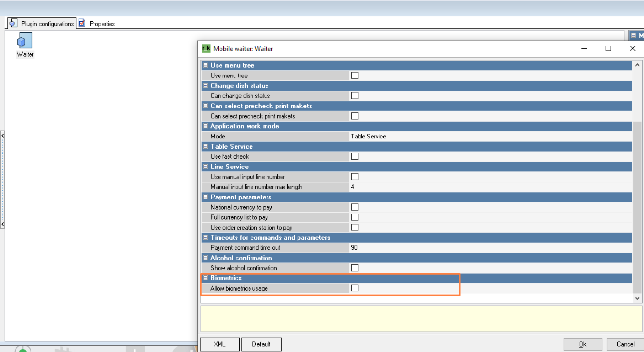Confirm settings with the Ok button

pyautogui.click(x=582, y=344)
